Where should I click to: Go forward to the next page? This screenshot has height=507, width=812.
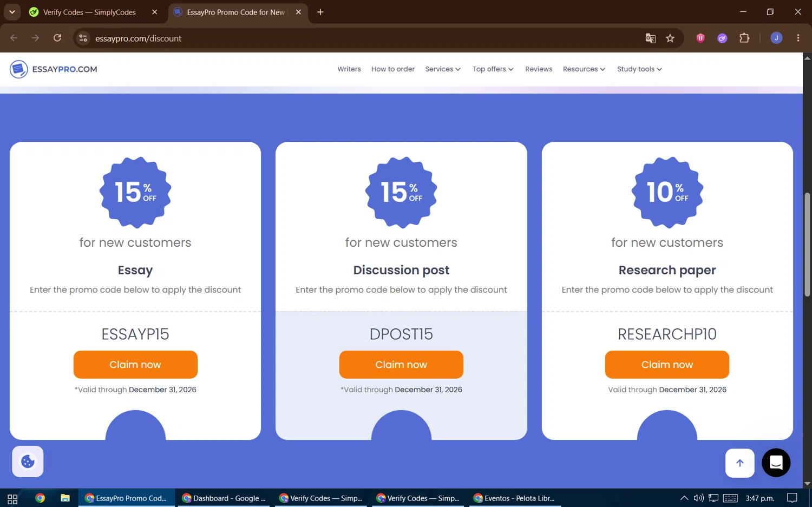point(36,38)
